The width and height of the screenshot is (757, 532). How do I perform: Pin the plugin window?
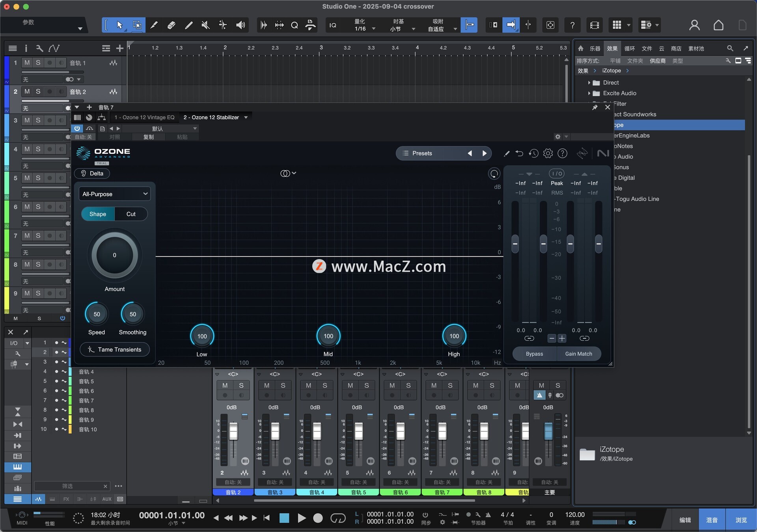[x=595, y=107]
